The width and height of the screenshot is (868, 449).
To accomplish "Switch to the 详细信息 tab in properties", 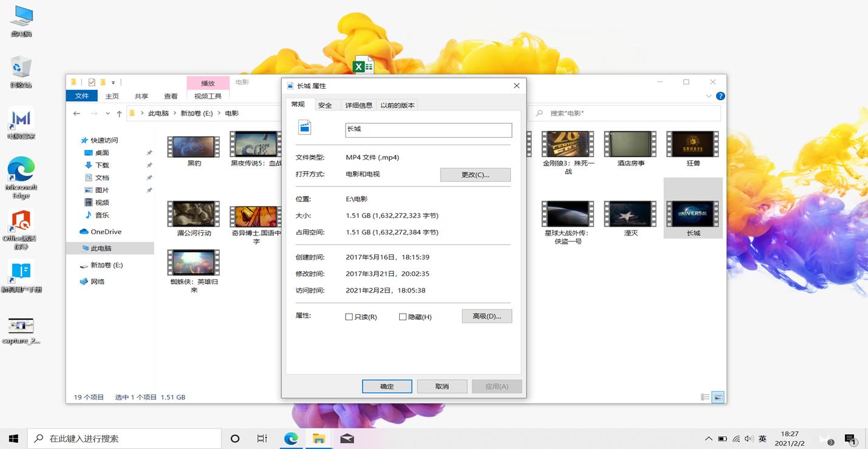I will [358, 104].
